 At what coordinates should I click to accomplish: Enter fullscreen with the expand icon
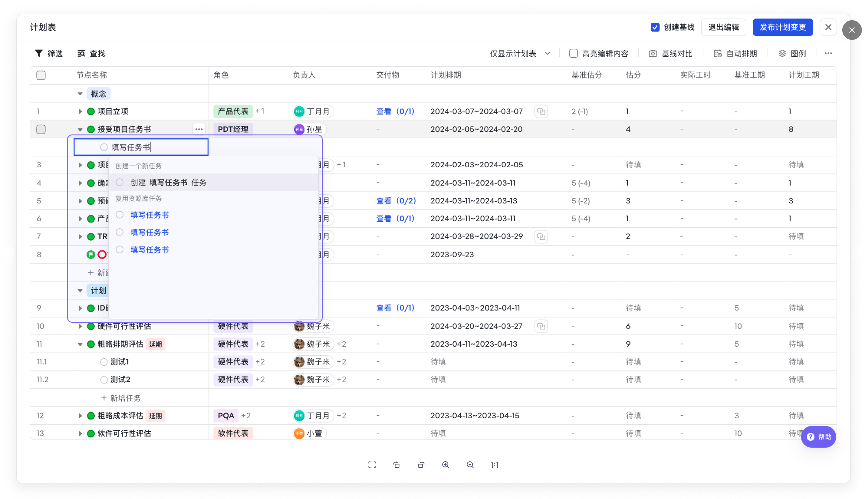pos(372,465)
